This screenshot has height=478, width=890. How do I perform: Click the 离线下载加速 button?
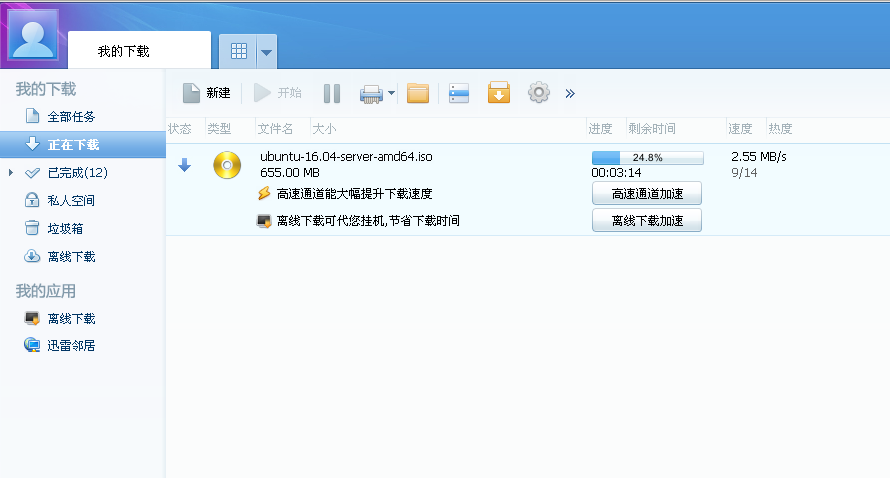pyautogui.click(x=646, y=220)
